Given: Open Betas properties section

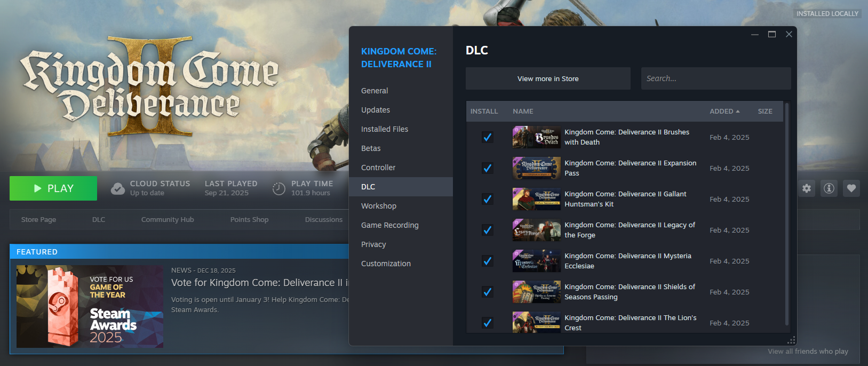Looking at the screenshot, I should pyautogui.click(x=401, y=148).
